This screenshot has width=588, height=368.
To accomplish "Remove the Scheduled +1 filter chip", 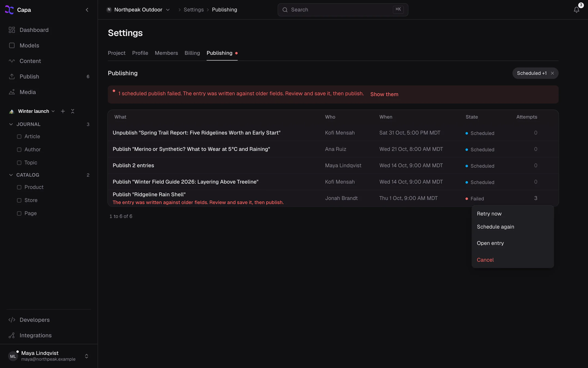I will pyautogui.click(x=552, y=73).
